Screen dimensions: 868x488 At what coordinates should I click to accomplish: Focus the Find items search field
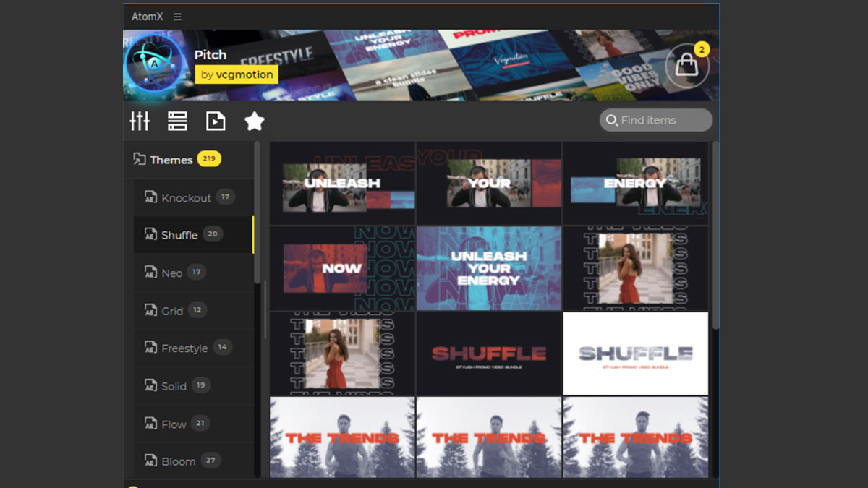(662, 121)
